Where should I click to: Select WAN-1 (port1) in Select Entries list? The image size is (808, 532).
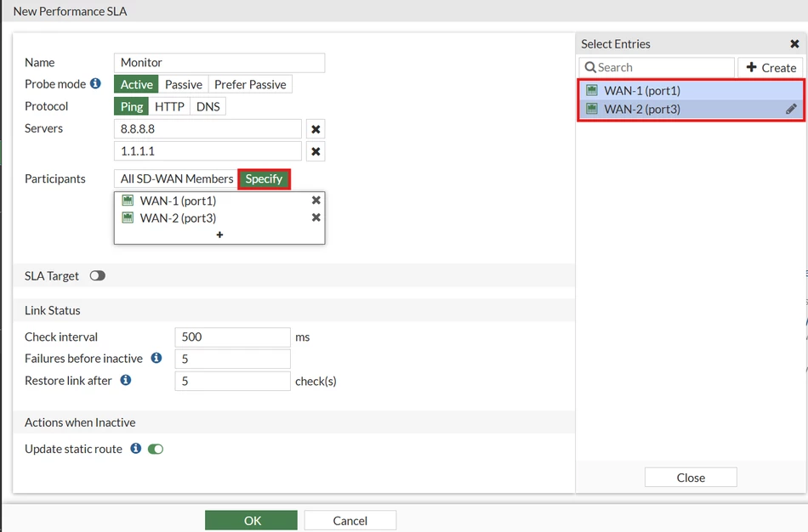pos(691,91)
